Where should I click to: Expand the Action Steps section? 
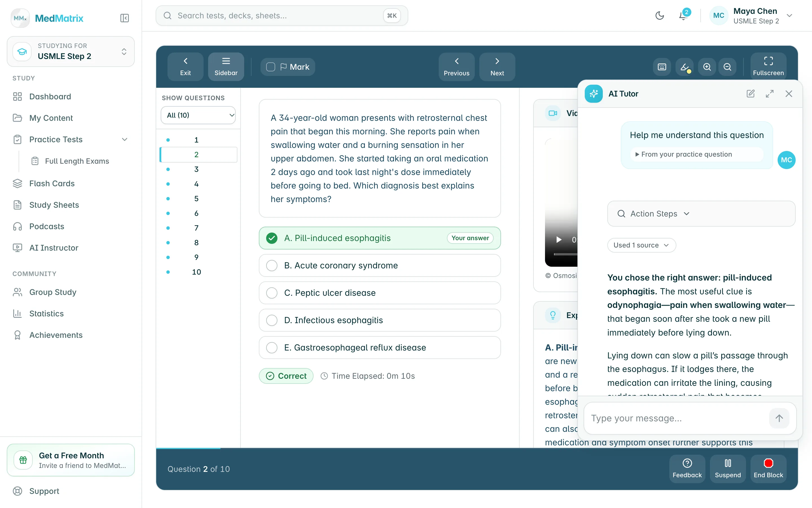(701, 214)
